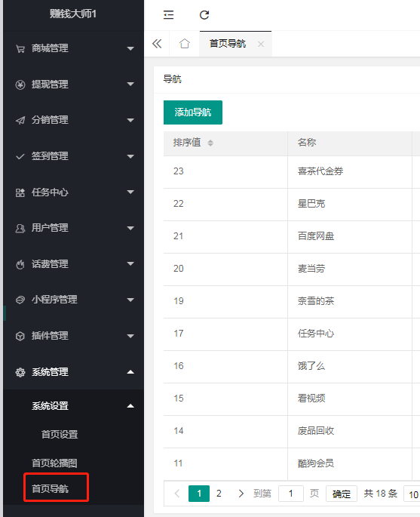Expand the 用户管理 dropdown arrow
The height and width of the screenshot is (517, 420).
130,228
